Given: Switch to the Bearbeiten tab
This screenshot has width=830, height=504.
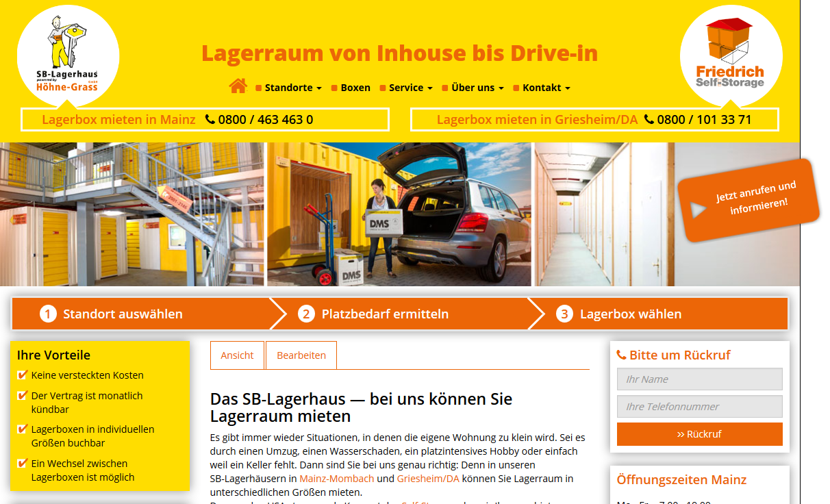Looking at the screenshot, I should coord(301,355).
